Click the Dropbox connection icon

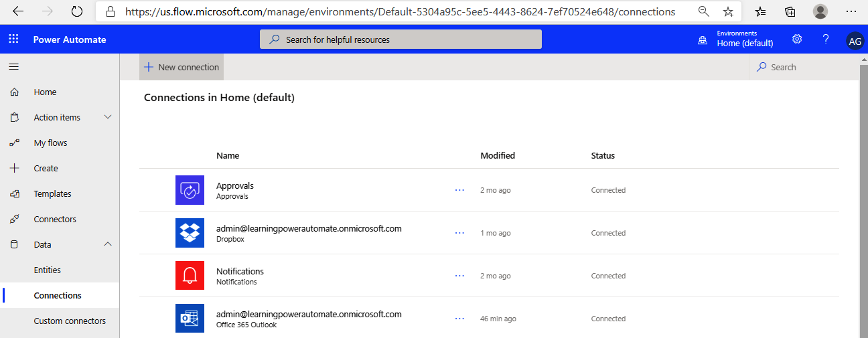point(190,233)
